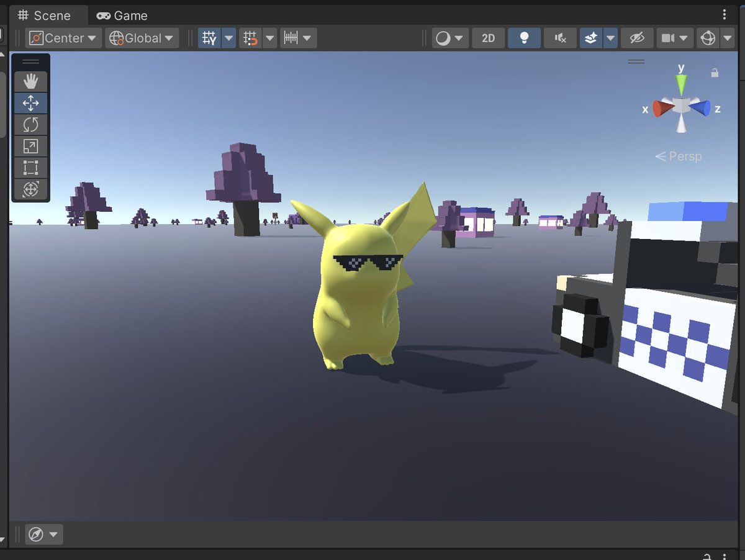Open the shading draw mode dropdown
745x560 pixels.
point(450,38)
